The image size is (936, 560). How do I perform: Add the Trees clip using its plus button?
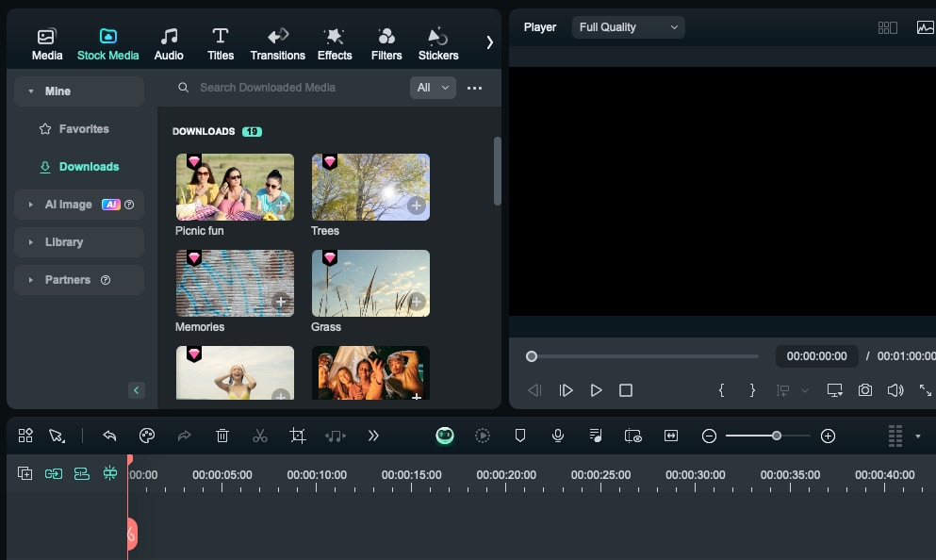point(416,206)
